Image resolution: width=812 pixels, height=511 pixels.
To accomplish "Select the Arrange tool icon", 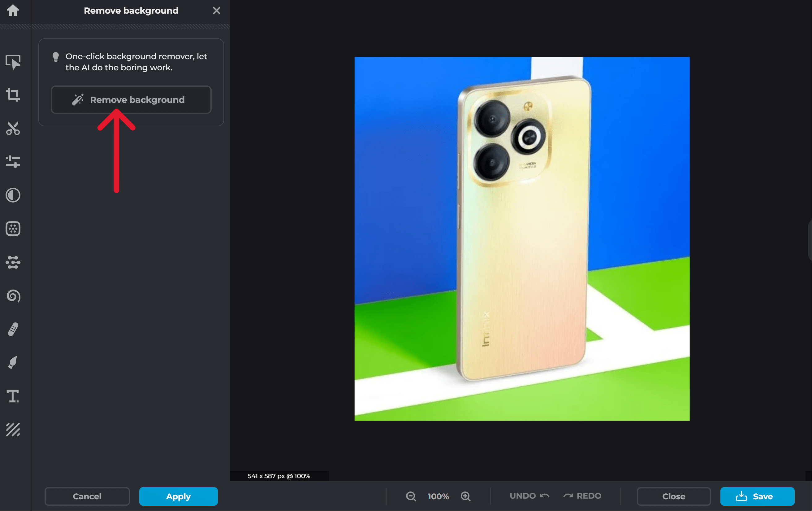I will 13,62.
